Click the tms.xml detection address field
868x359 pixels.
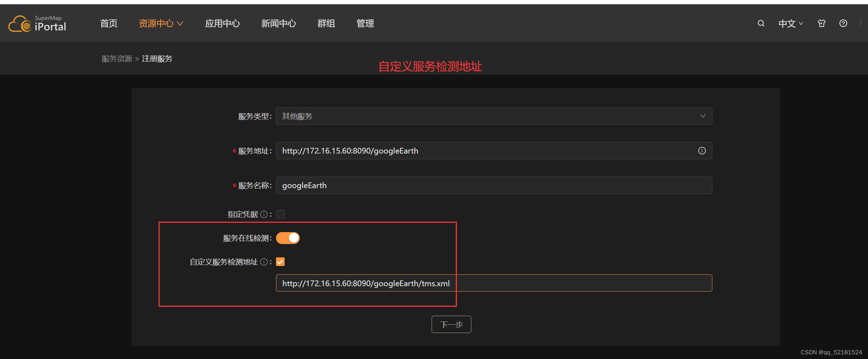pos(494,283)
